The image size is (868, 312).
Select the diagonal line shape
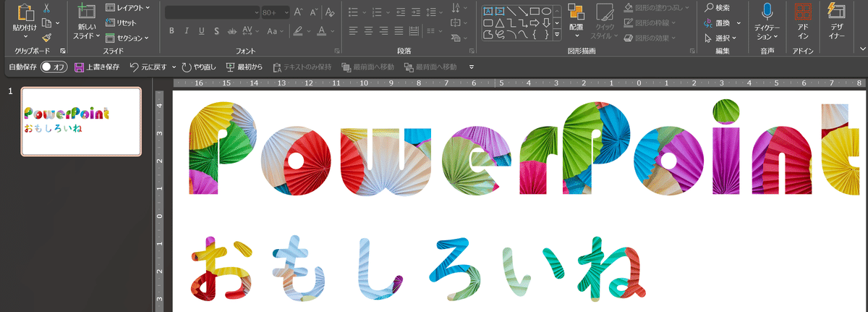point(511,11)
